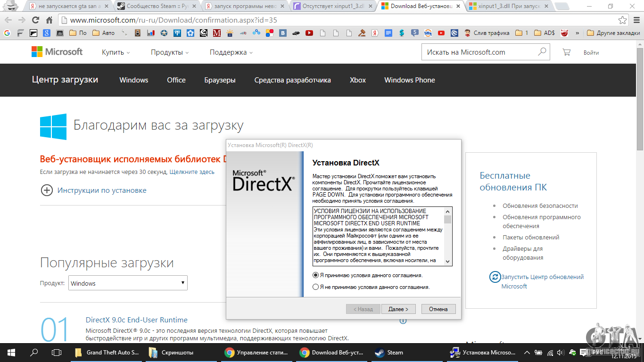Screen dimensions: 644x362
Task: Open the red M bookmark icon
Action: point(217,33)
